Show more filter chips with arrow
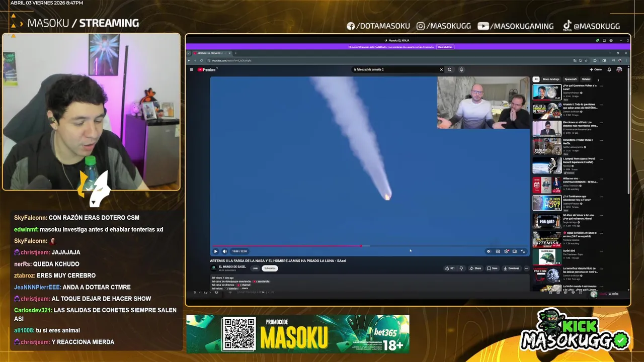This screenshot has height=362, width=644. pos(598,79)
